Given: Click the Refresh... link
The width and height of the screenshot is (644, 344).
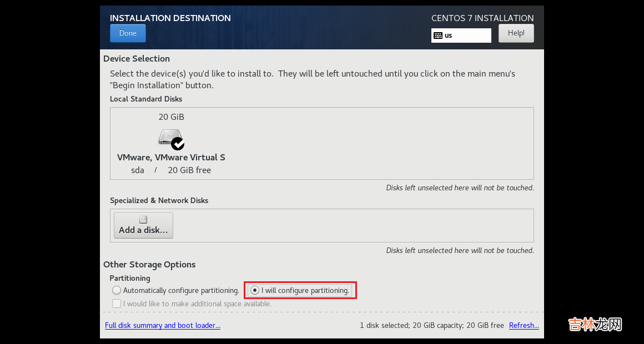Looking at the screenshot, I should 524,326.
